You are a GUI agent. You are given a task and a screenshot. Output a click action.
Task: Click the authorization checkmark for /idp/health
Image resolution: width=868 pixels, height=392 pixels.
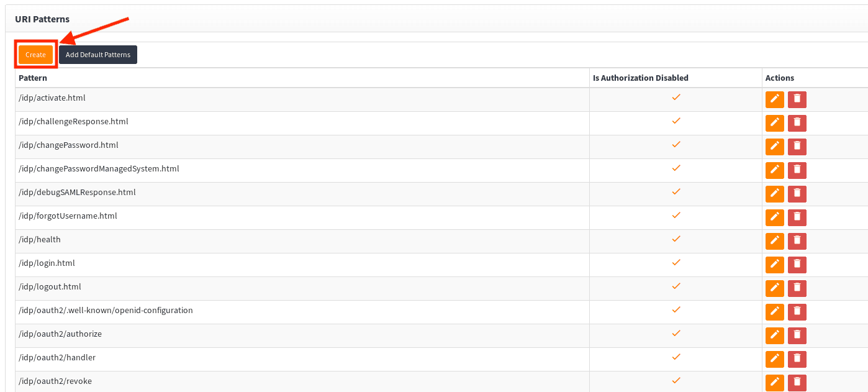[676, 239]
